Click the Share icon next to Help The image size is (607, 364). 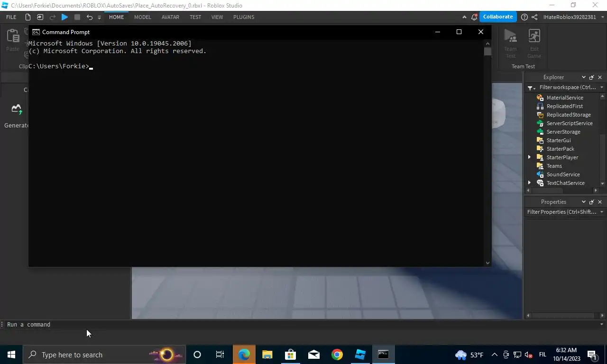pos(534,17)
